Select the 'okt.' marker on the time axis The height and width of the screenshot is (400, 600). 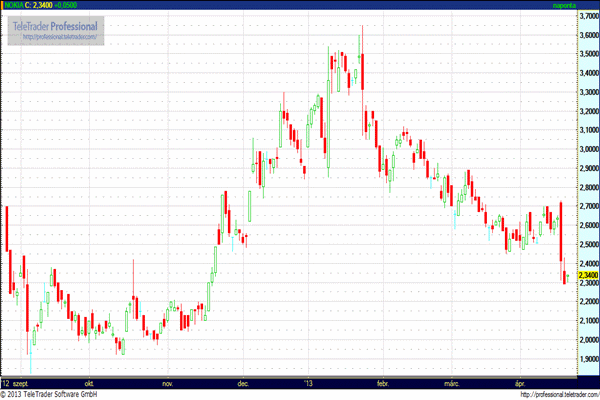(89, 383)
